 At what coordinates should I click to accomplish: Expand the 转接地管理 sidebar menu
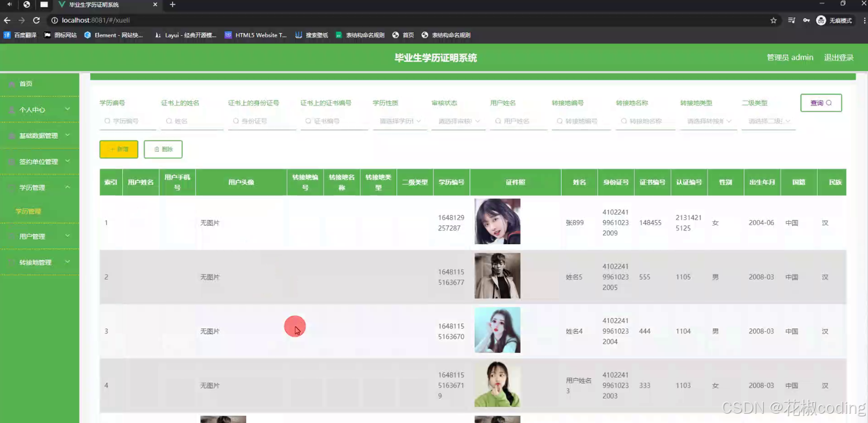point(40,262)
